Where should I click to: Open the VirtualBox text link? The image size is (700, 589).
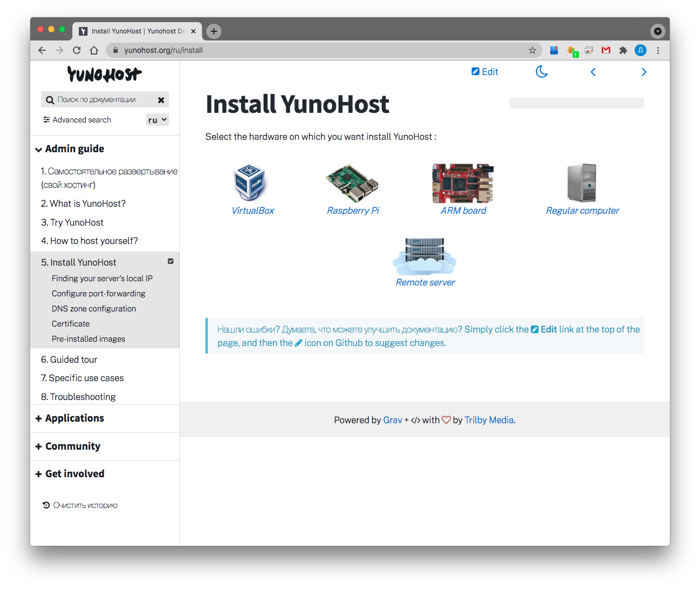253,211
